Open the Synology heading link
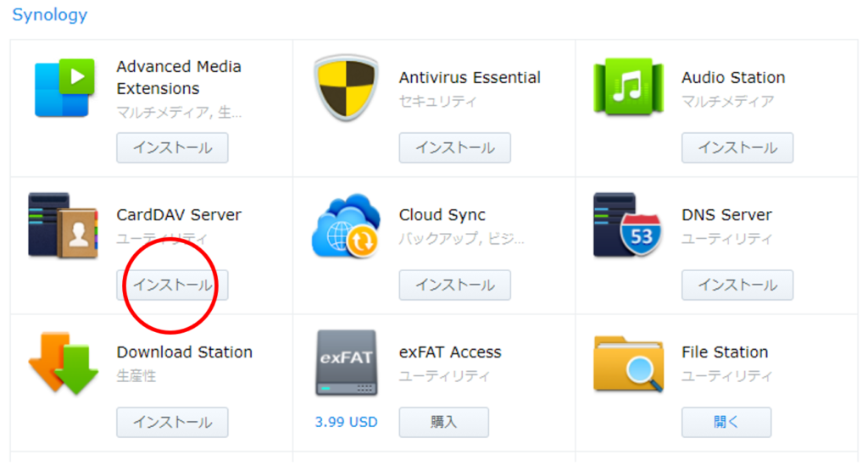Screen dimensions: 868x471 click(x=50, y=15)
